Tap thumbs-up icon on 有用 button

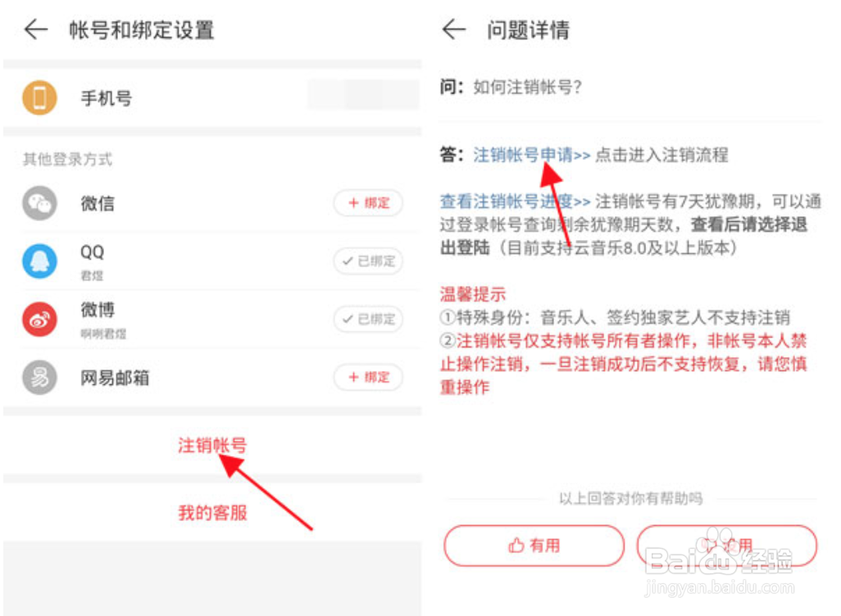(516, 546)
